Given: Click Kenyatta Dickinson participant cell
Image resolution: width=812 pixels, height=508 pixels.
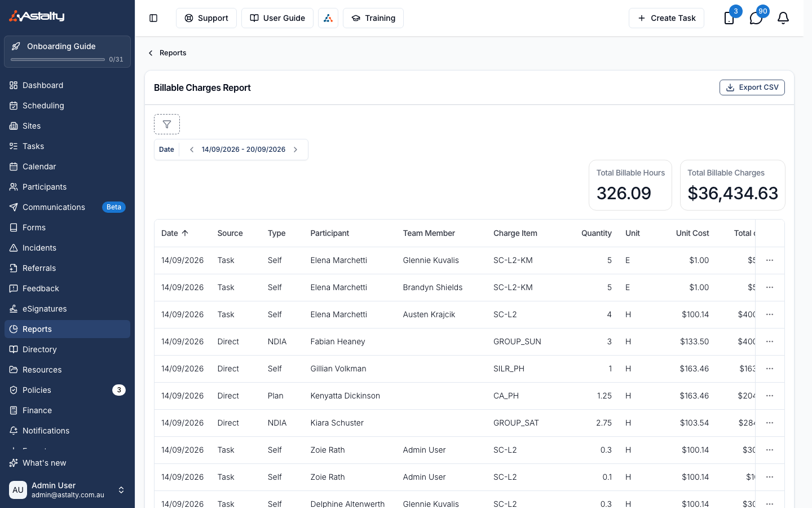Looking at the screenshot, I should coord(345,396).
